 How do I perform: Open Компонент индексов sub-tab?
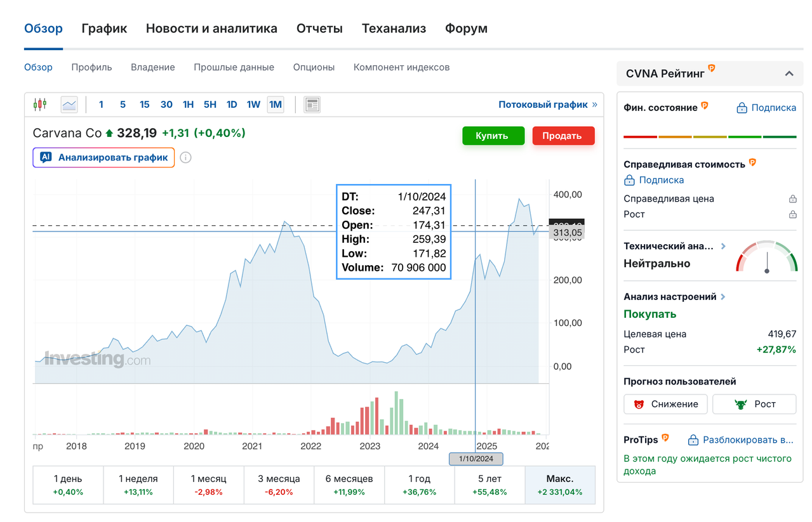(x=401, y=67)
